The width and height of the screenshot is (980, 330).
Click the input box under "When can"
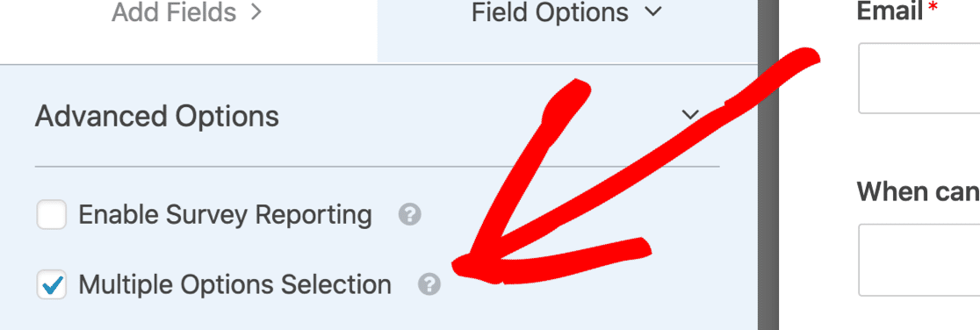tap(919, 260)
